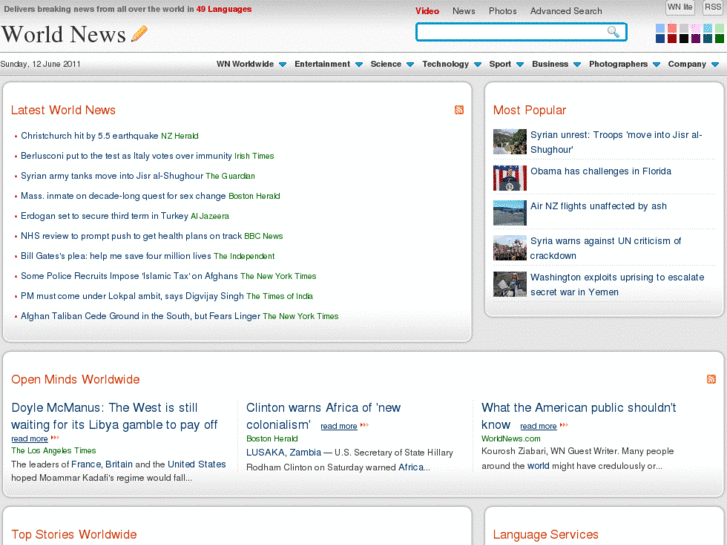Click the pencil icon beside World News logo
This screenshot has height=545, width=727.
[139, 34]
